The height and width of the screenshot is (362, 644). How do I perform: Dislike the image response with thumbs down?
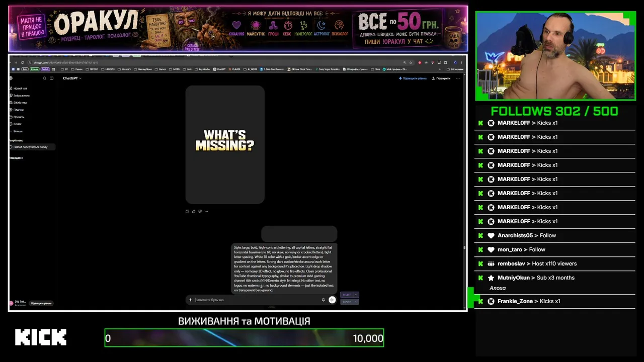tap(200, 211)
